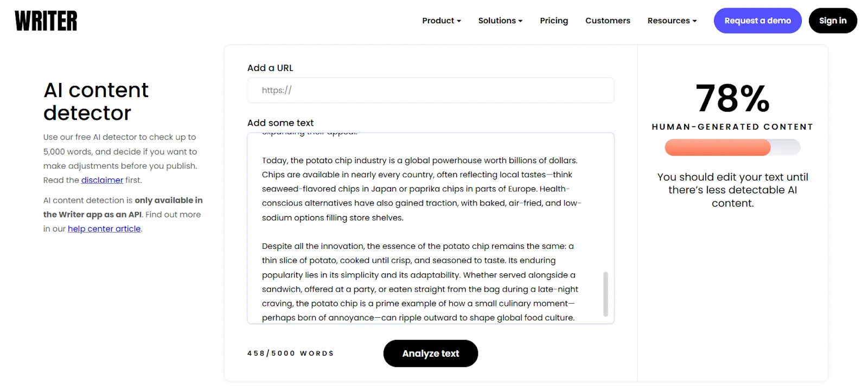This screenshot has width=868, height=386.
Task: Expand the Resources dropdown menu
Action: tap(672, 21)
